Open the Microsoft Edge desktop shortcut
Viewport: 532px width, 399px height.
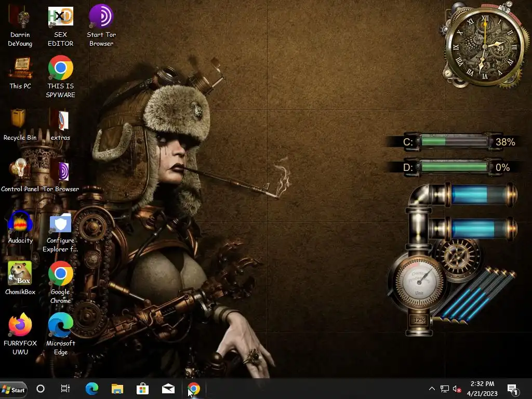[x=60, y=334]
